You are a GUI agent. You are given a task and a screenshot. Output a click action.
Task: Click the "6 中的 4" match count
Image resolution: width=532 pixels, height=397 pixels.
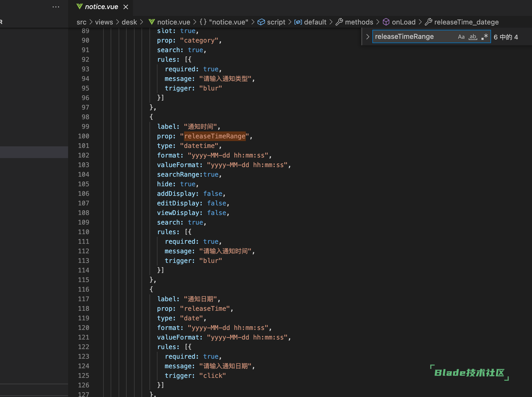coord(506,37)
